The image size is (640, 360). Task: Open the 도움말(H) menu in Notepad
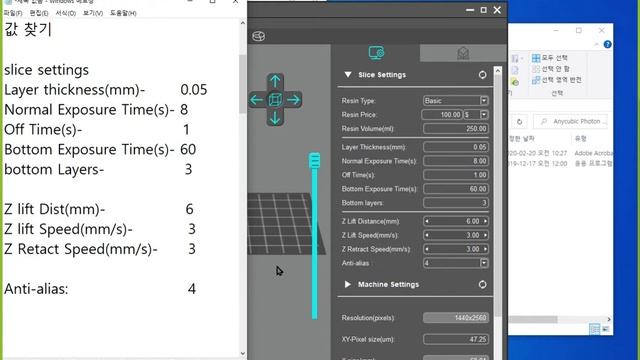[123, 13]
